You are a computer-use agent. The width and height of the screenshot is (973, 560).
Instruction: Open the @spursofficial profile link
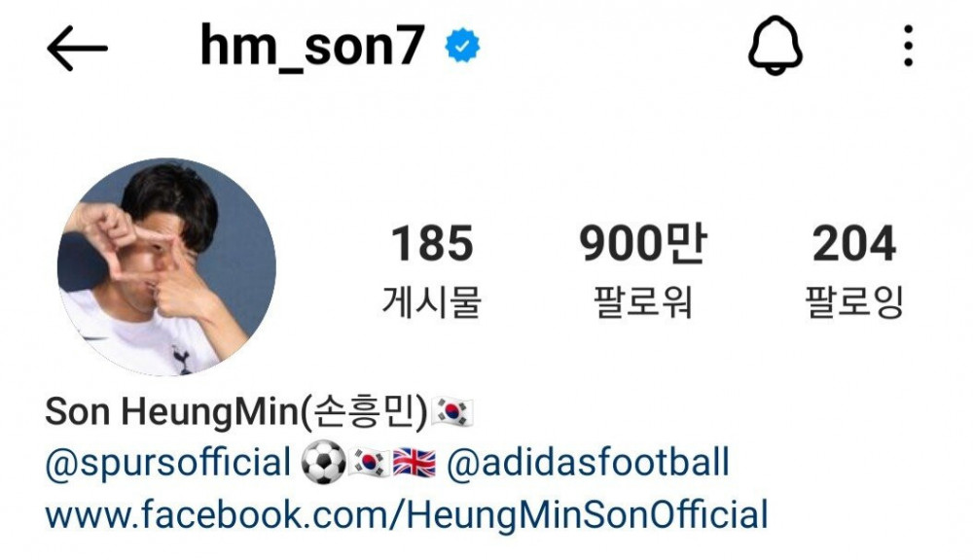167,463
